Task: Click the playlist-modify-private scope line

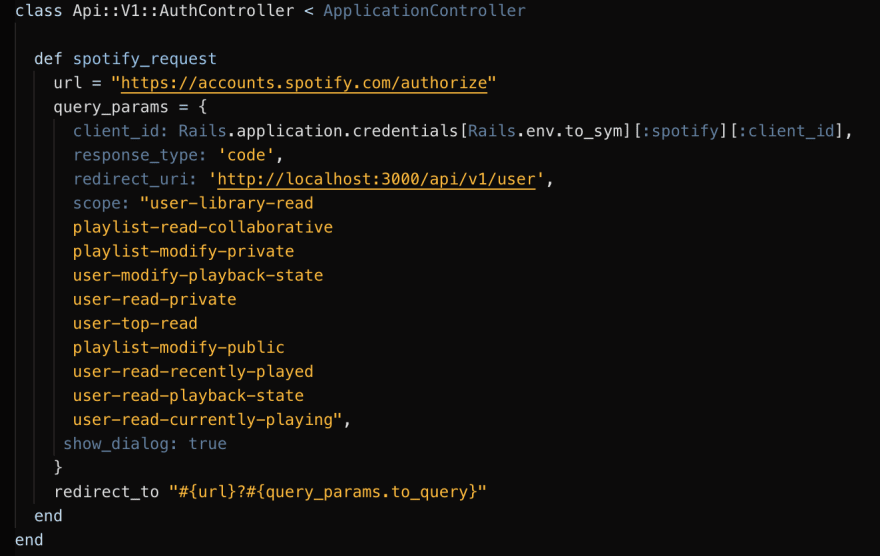Action: click(x=184, y=252)
